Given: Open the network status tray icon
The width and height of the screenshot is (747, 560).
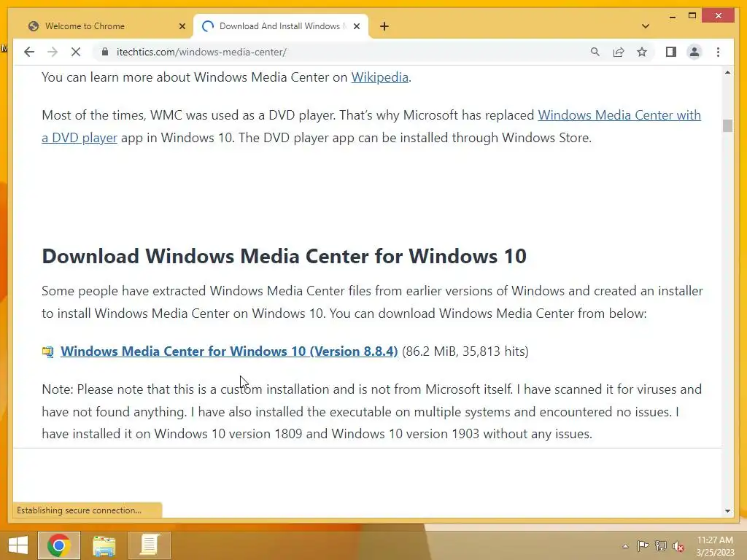Looking at the screenshot, I should 660,546.
